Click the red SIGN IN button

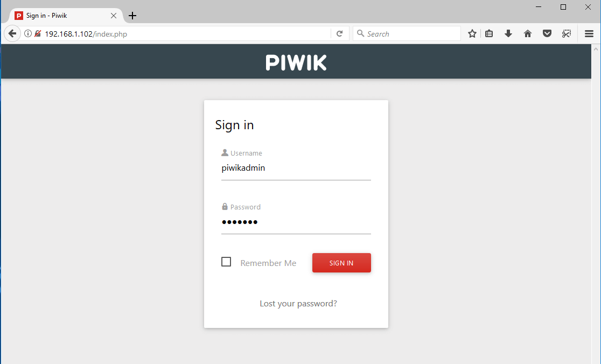click(x=341, y=263)
